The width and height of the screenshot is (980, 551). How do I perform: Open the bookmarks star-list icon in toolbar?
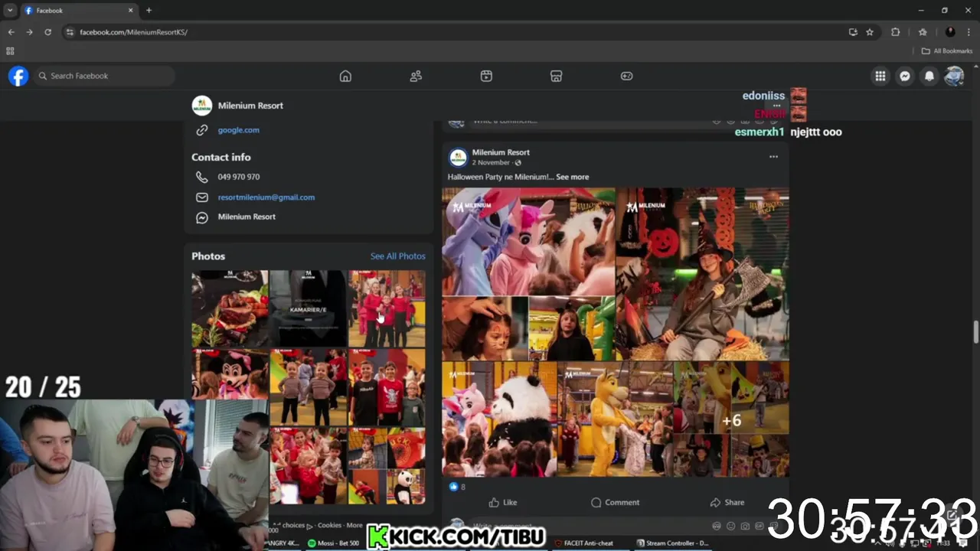pyautogui.click(x=923, y=32)
